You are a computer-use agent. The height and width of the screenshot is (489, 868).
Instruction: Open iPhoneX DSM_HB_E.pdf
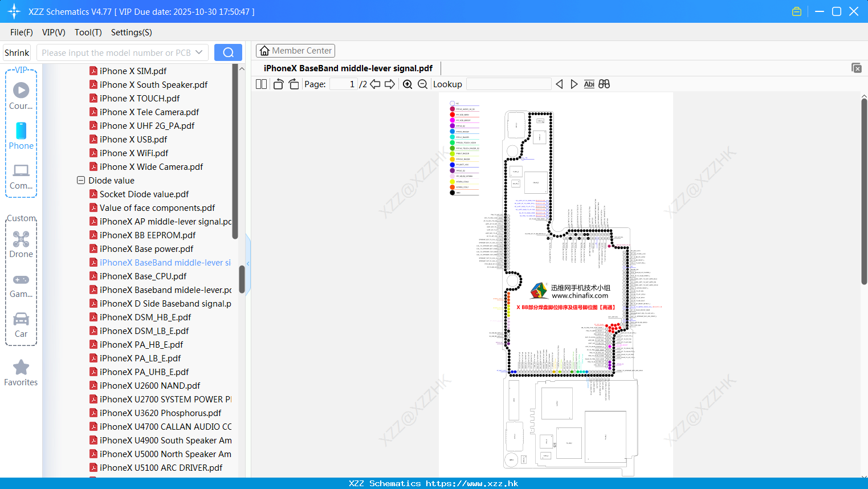(140, 317)
